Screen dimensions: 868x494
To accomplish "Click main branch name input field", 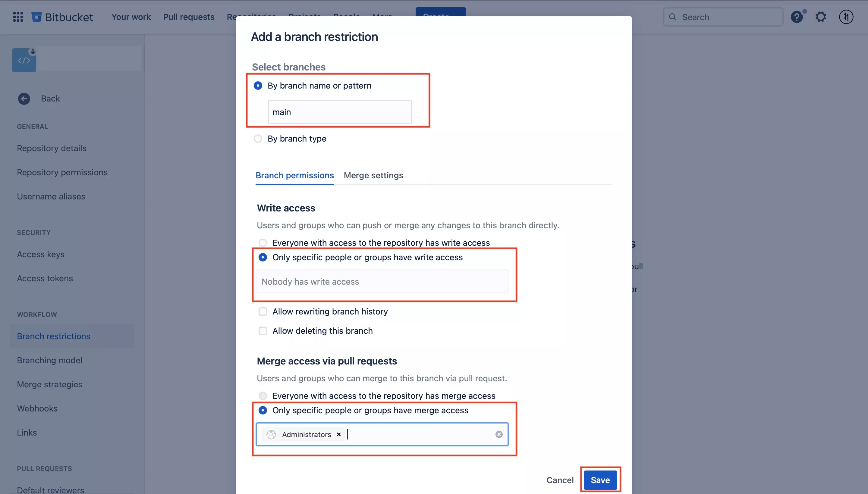I will click(x=340, y=112).
